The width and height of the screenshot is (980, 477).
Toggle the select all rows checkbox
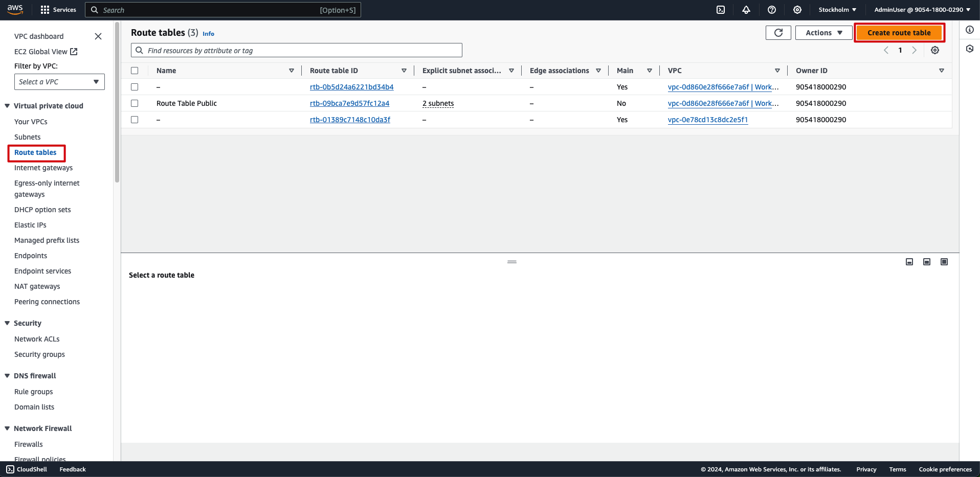click(135, 71)
